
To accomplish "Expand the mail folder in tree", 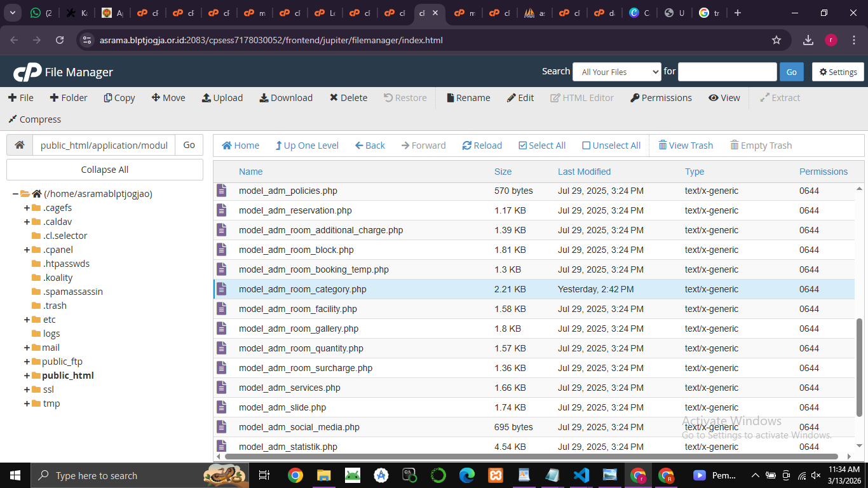I will pos(27,348).
